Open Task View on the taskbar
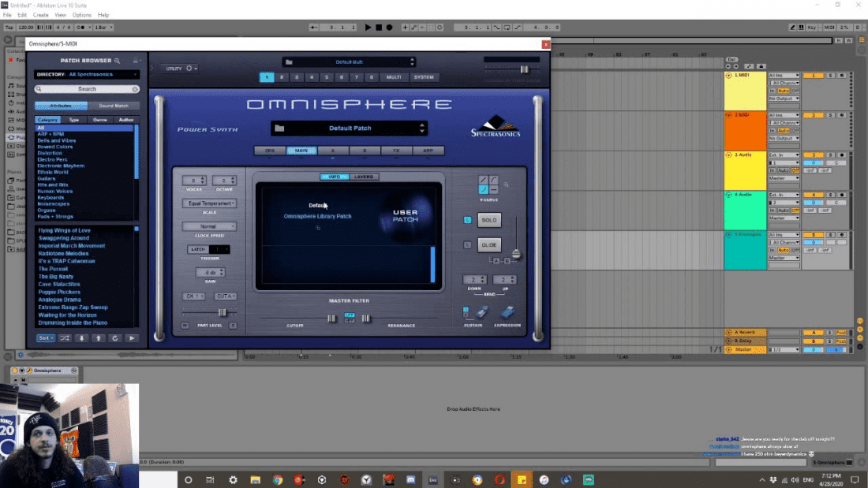Screen dimensions: 868x488 pos(211,479)
